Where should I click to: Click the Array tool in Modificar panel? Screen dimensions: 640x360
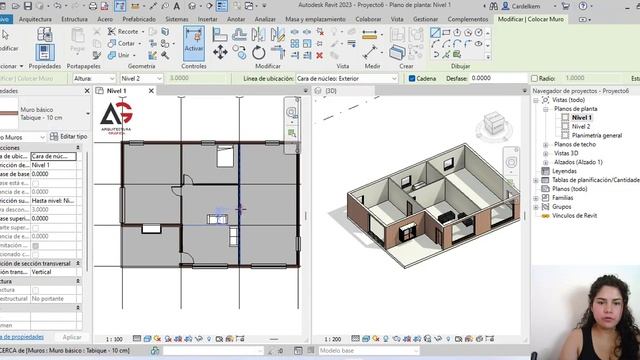point(295,43)
